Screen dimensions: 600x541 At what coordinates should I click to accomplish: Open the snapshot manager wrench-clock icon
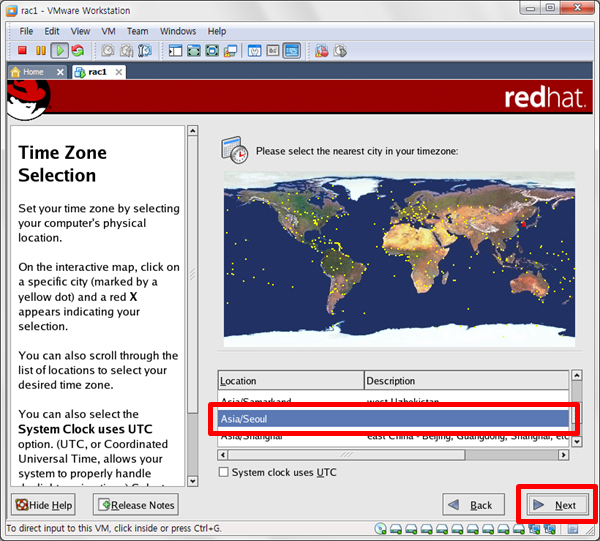[145, 51]
